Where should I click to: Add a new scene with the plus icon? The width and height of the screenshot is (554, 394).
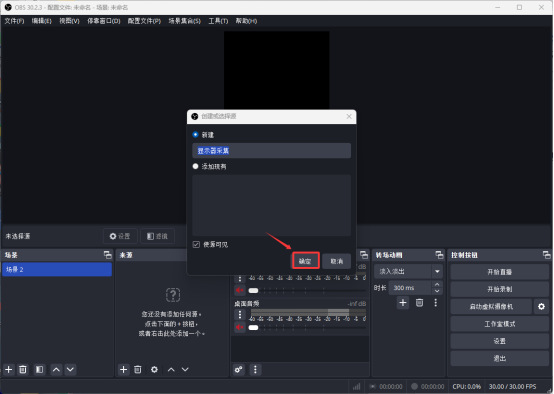(9, 370)
